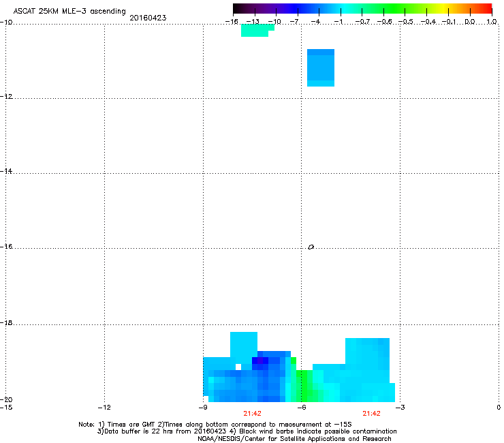Click the title 'ASCAT 25KM MLE-3 ascending'
The width and height of the screenshot is (504, 443).
coord(69,12)
